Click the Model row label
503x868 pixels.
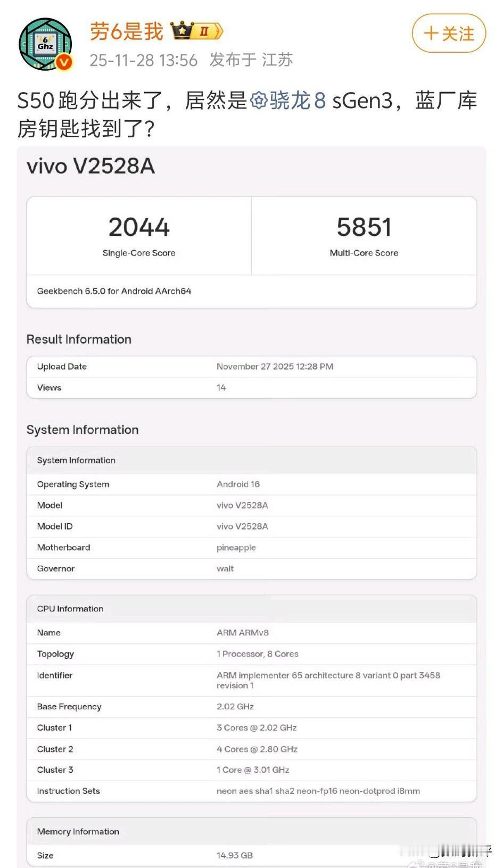(x=50, y=506)
